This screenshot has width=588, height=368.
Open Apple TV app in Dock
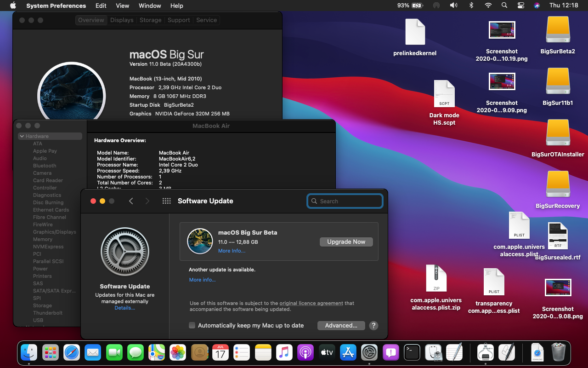(x=327, y=353)
